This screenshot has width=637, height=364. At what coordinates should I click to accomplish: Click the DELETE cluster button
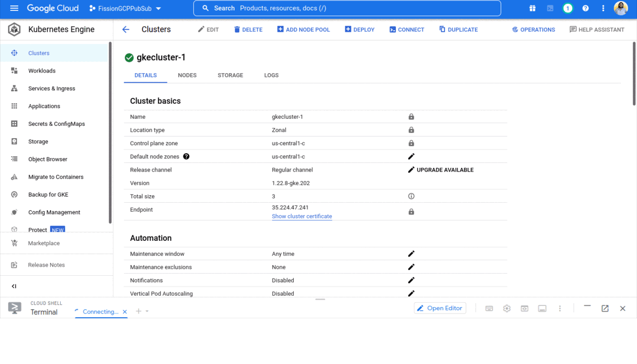[x=248, y=30]
